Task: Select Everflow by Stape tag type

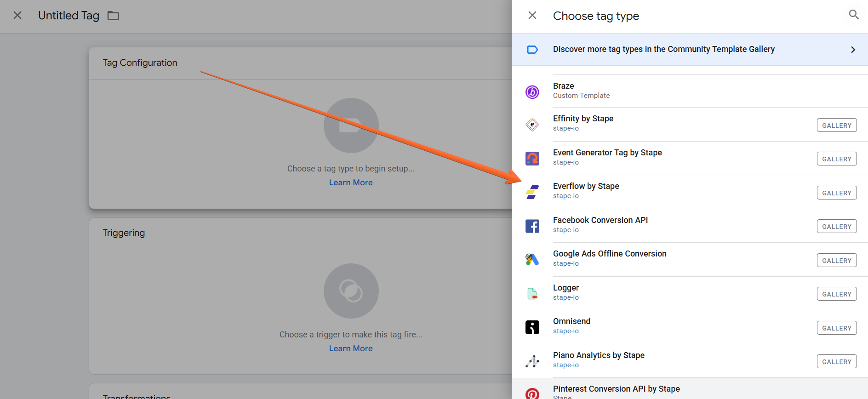Action: (690, 192)
